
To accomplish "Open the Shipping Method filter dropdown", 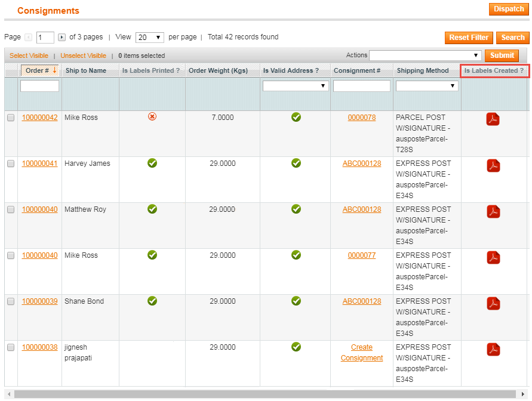I will [x=427, y=86].
